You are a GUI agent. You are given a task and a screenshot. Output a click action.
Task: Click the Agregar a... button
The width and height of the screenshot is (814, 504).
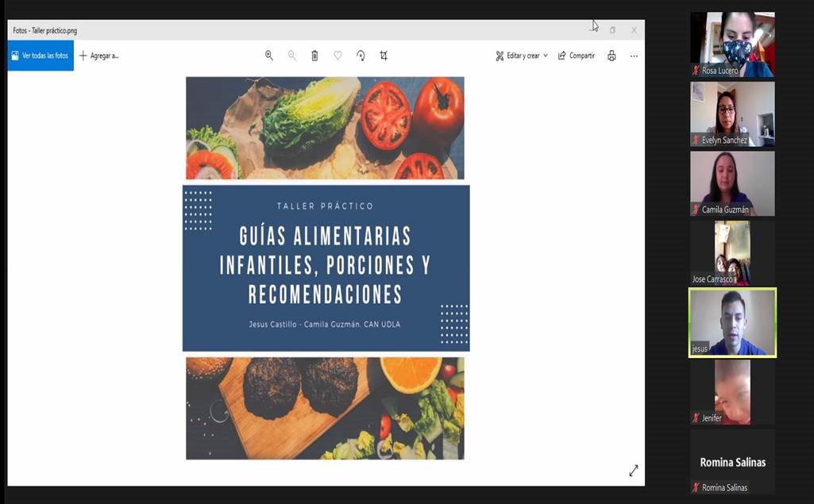coord(99,56)
